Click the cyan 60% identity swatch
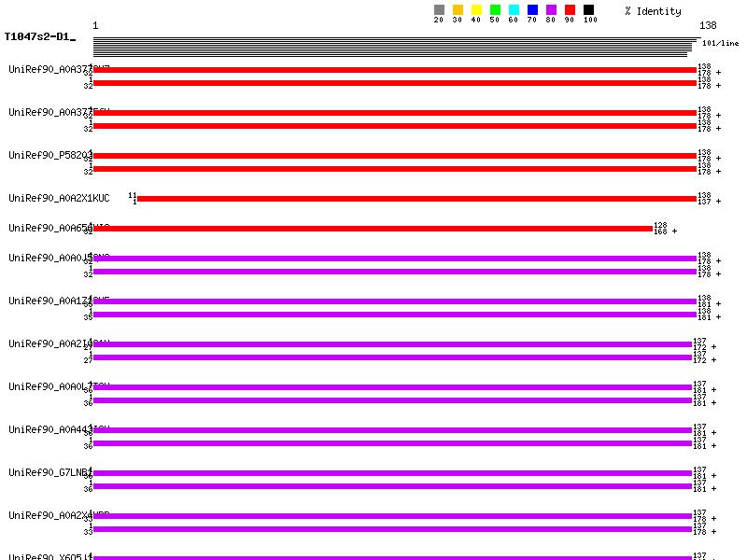The width and height of the screenshot is (747, 560). [514, 10]
